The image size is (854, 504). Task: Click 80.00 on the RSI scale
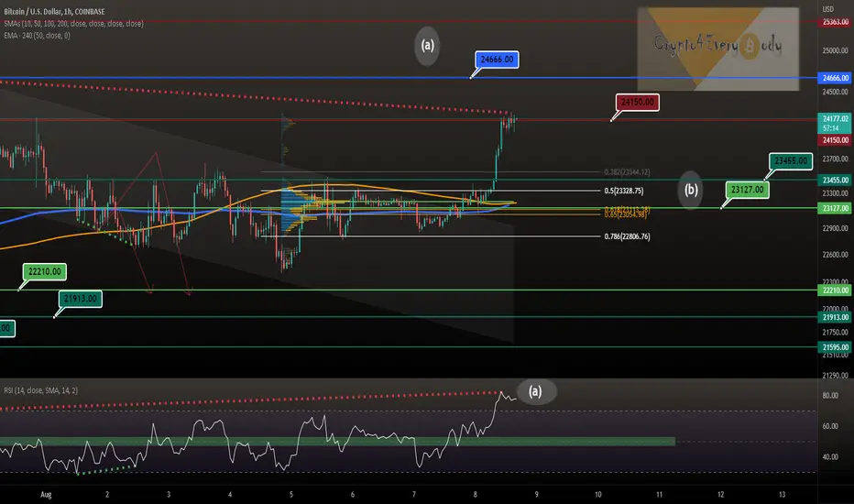(x=830, y=396)
